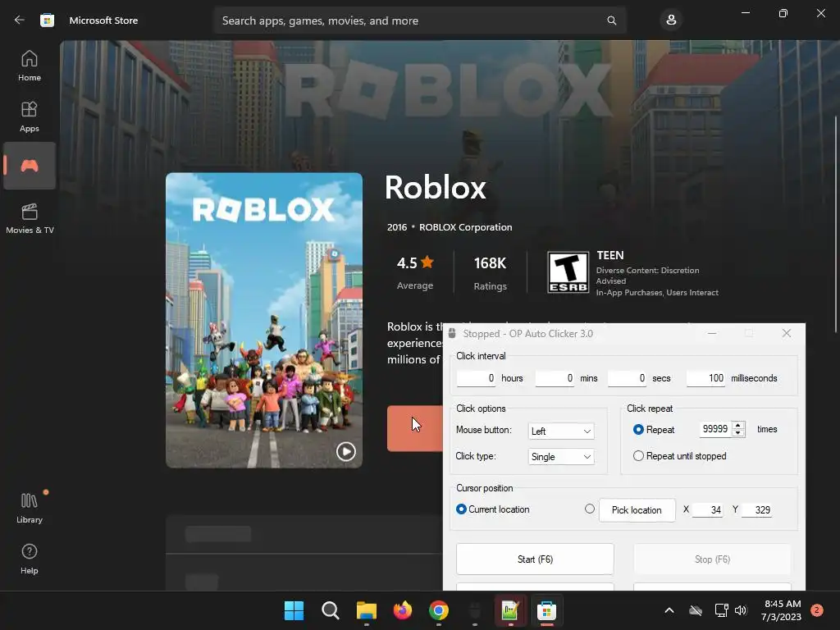Minimize the OP Auto Clicker window

[712, 333]
